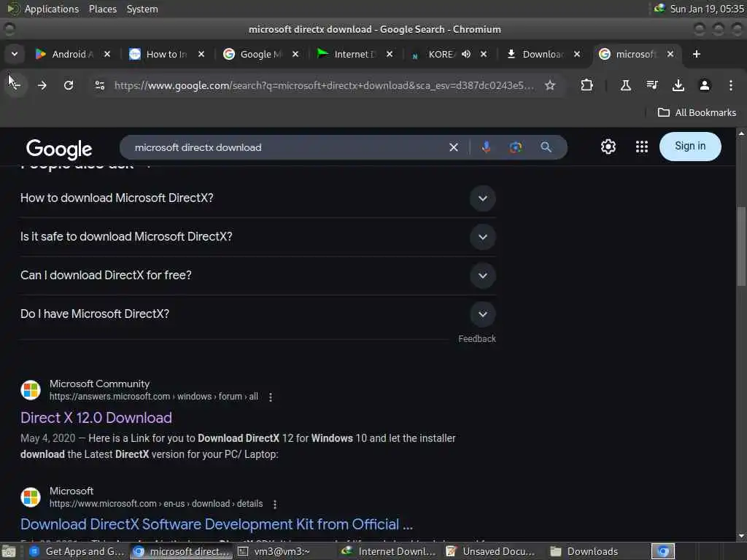This screenshot has height=560, width=747.
Task: Click the Google logo
Action: (x=59, y=149)
